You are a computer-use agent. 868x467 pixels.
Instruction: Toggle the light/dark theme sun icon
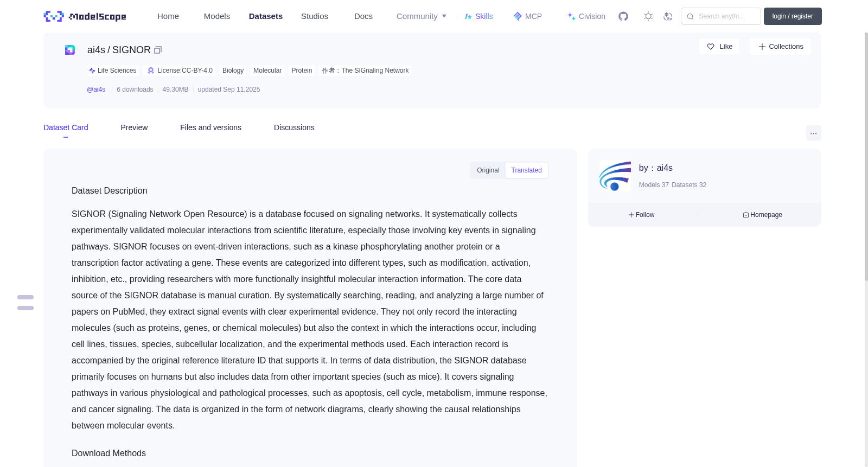pos(648,16)
